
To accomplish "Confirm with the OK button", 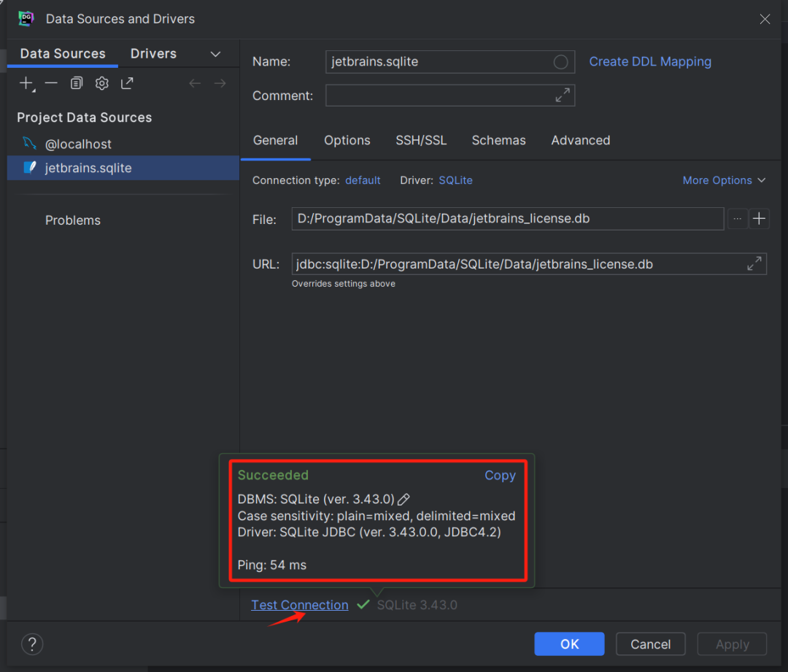I will (569, 644).
